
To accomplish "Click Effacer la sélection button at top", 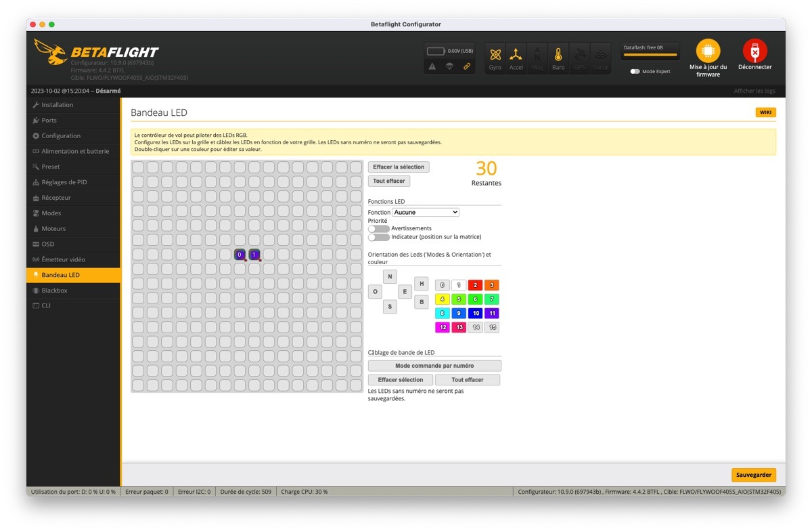I will pos(399,167).
